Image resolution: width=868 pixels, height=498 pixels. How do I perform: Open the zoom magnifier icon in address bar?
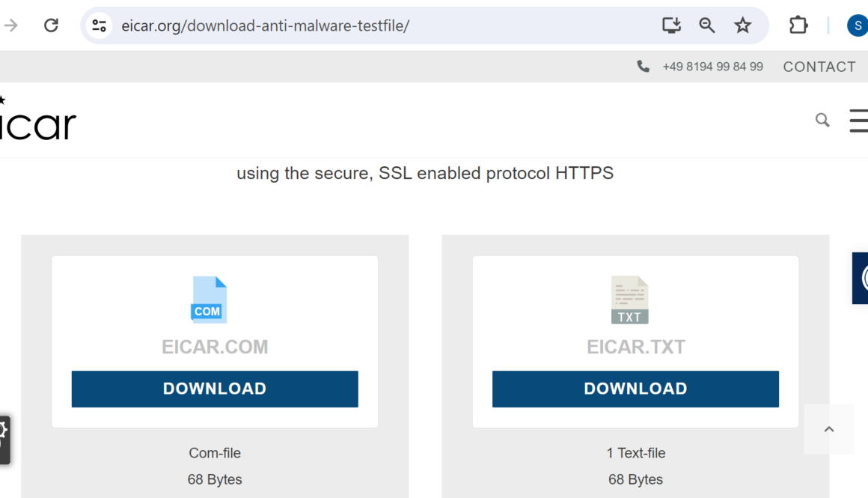[707, 25]
